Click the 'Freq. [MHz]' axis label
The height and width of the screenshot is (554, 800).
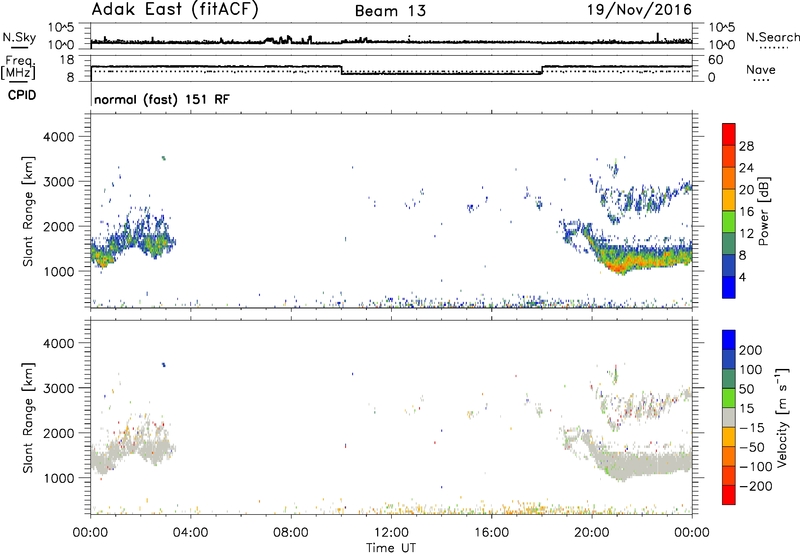(x=18, y=67)
